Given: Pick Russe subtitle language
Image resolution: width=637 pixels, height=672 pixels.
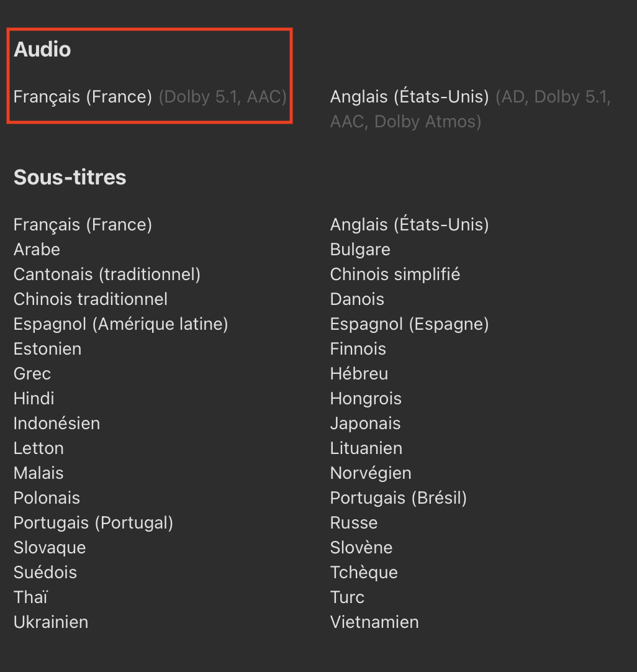Looking at the screenshot, I should [353, 522].
